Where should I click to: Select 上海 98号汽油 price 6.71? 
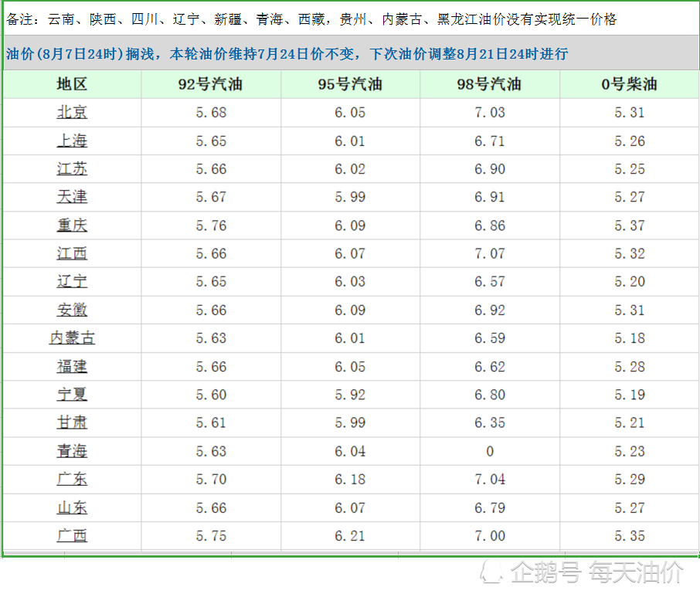pos(490,141)
